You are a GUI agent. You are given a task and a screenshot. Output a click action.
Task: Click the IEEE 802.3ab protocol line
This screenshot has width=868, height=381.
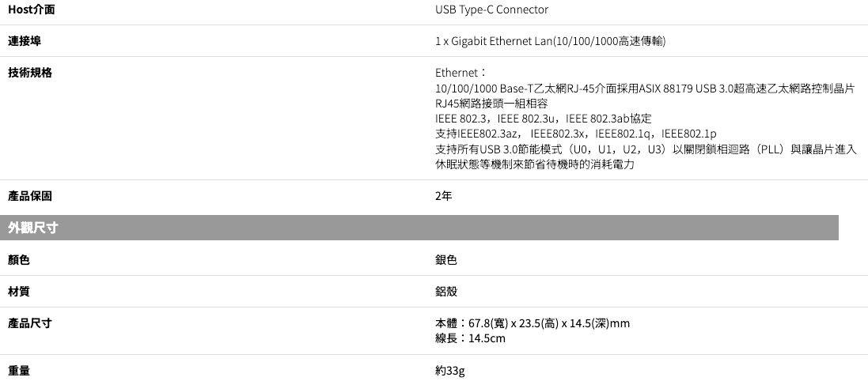(x=543, y=118)
